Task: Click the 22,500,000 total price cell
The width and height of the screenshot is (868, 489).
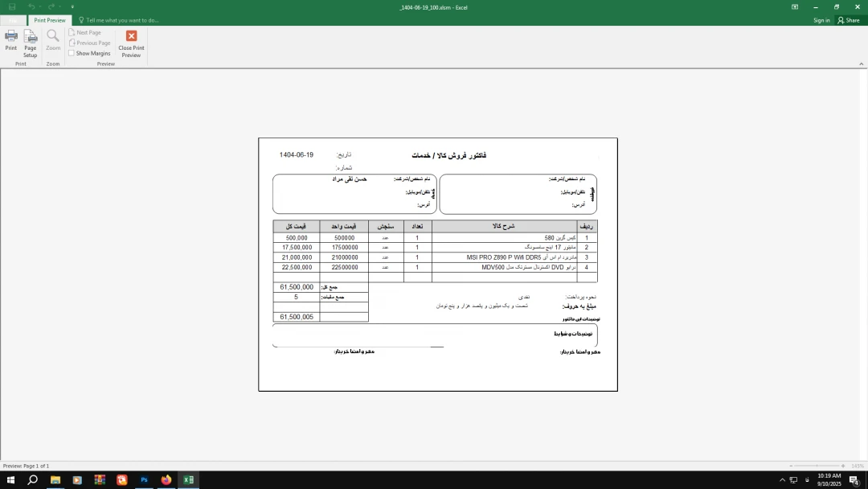Action: pos(297,268)
